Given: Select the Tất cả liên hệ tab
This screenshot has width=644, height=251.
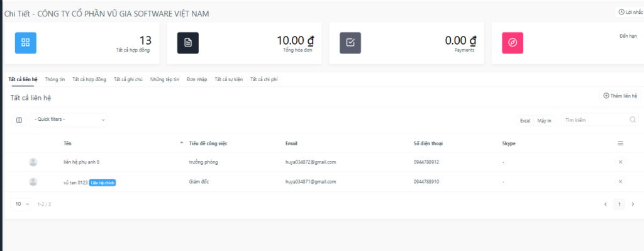Looking at the screenshot, I should pos(23,80).
